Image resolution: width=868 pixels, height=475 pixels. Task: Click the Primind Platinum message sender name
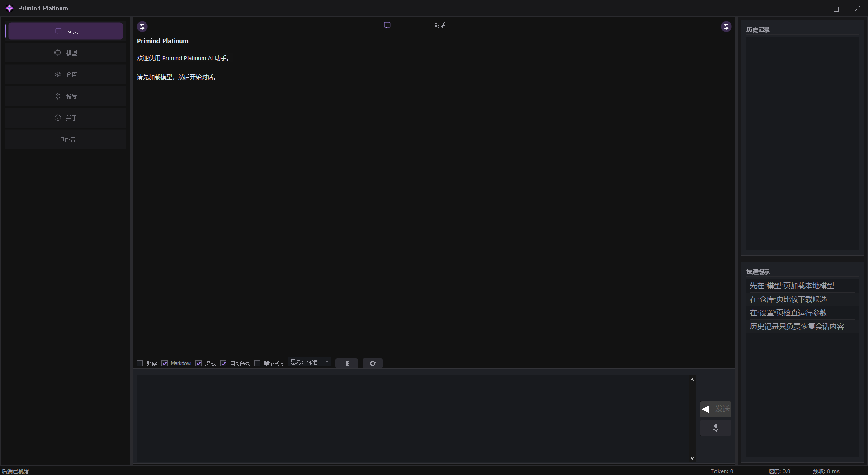163,41
